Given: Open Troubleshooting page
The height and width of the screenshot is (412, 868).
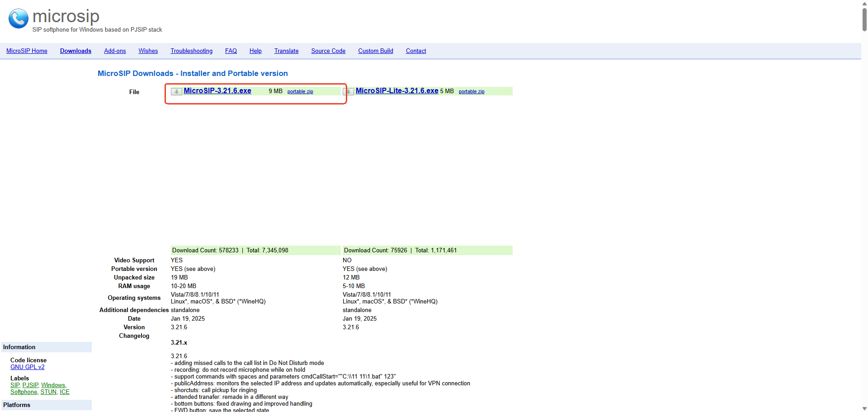Looking at the screenshot, I should pos(191,51).
